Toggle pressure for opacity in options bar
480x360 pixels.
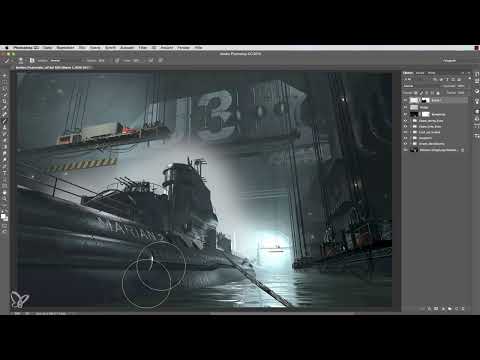tap(117, 60)
